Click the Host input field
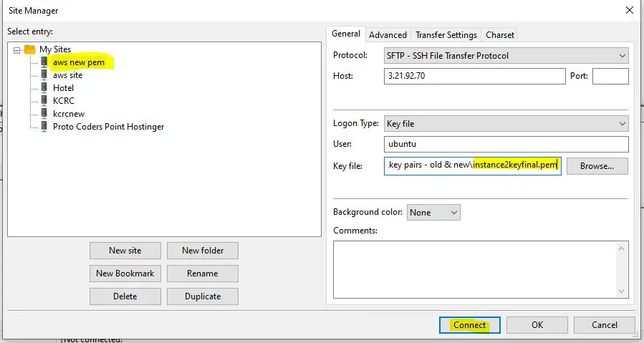 (x=474, y=76)
